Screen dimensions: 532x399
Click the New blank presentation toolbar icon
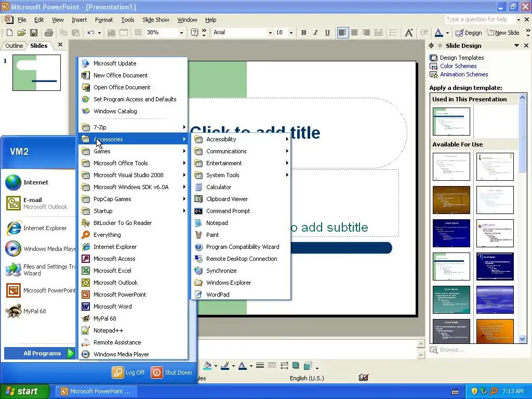tap(9, 33)
